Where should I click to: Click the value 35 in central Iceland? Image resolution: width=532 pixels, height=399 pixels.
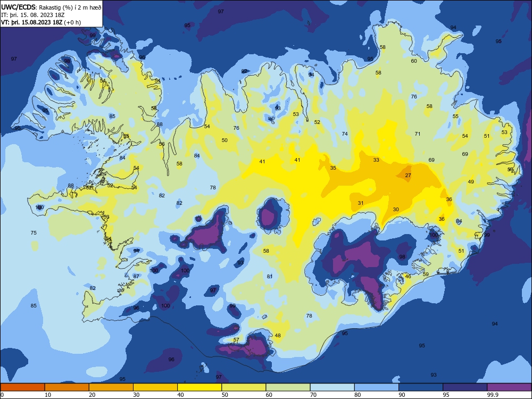coord(333,168)
